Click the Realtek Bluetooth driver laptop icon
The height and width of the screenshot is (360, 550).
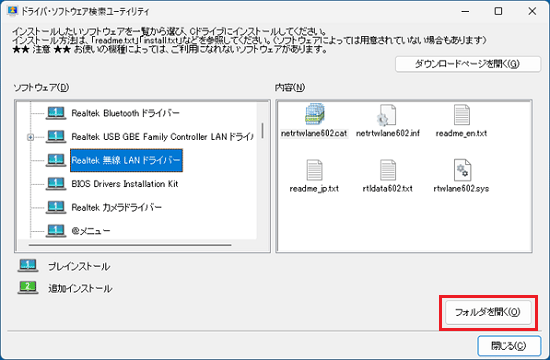click(x=56, y=113)
